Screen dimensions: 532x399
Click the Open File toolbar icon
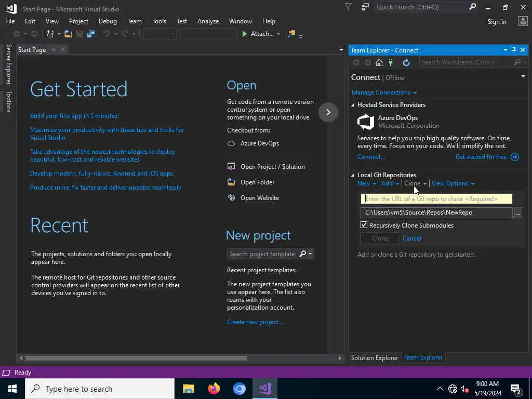pos(68,34)
